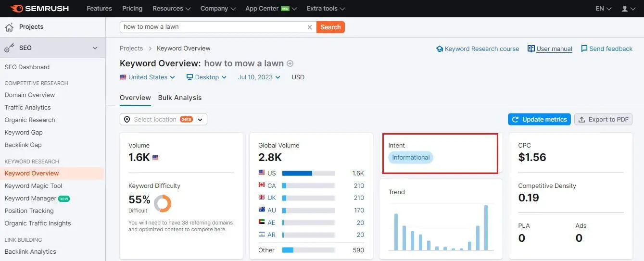Click the Other volume bar

(x=308, y=250)
